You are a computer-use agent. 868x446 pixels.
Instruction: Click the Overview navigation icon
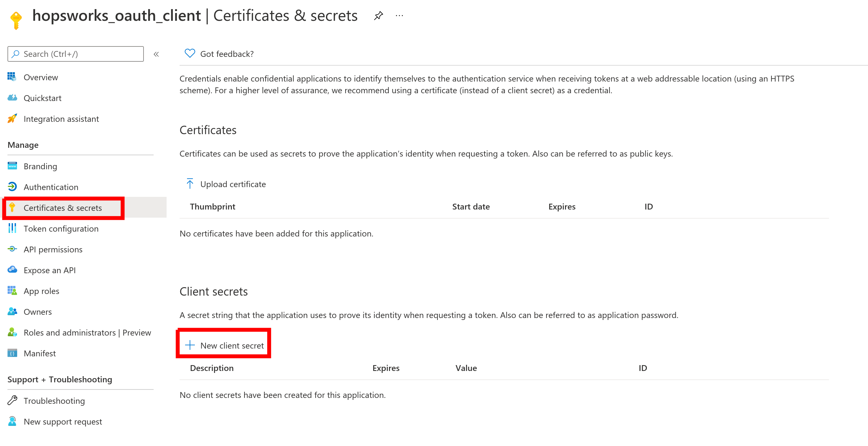tap(11, 77)
